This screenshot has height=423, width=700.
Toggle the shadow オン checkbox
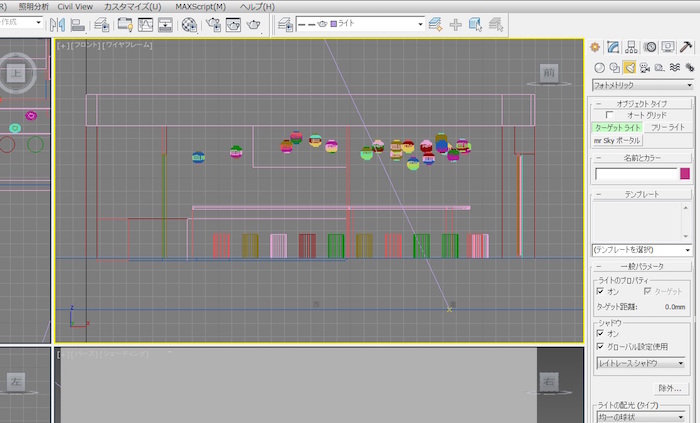pos(599,333)
